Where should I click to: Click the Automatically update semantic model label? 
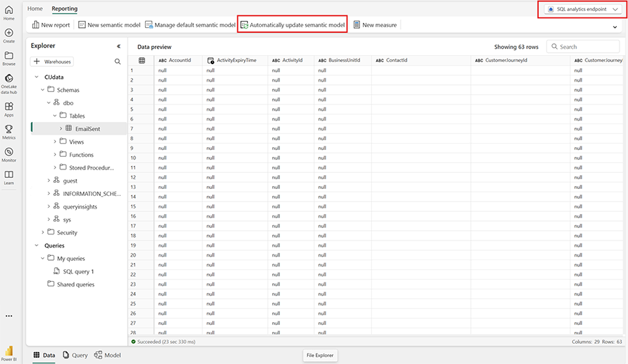pyautogui.click(x=297, y=25)
